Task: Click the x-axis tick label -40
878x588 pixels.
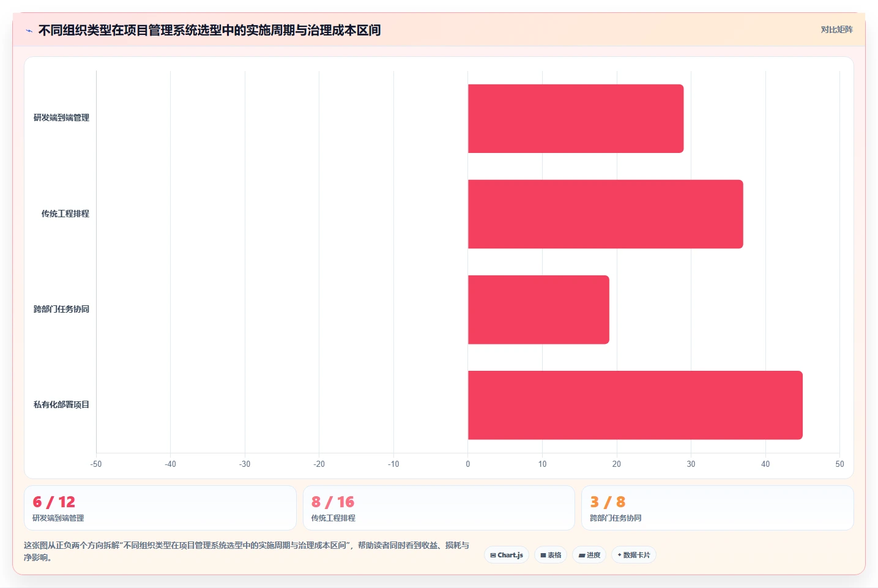Action: 170,464
